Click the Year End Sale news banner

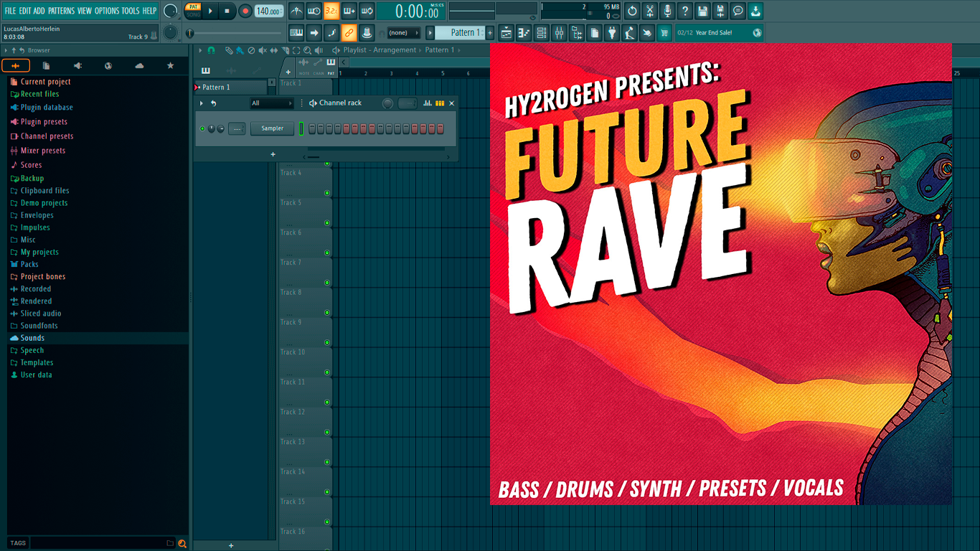click(718, 33)
